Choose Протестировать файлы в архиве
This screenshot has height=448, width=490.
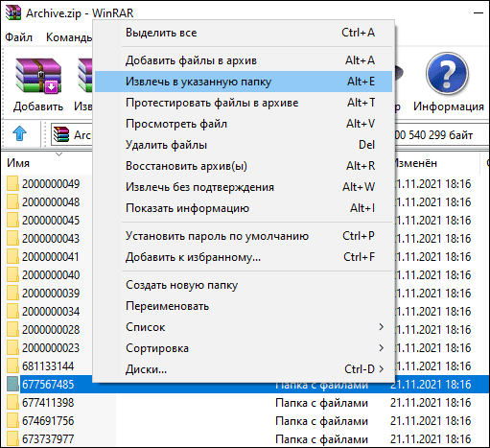click(244, 103)
